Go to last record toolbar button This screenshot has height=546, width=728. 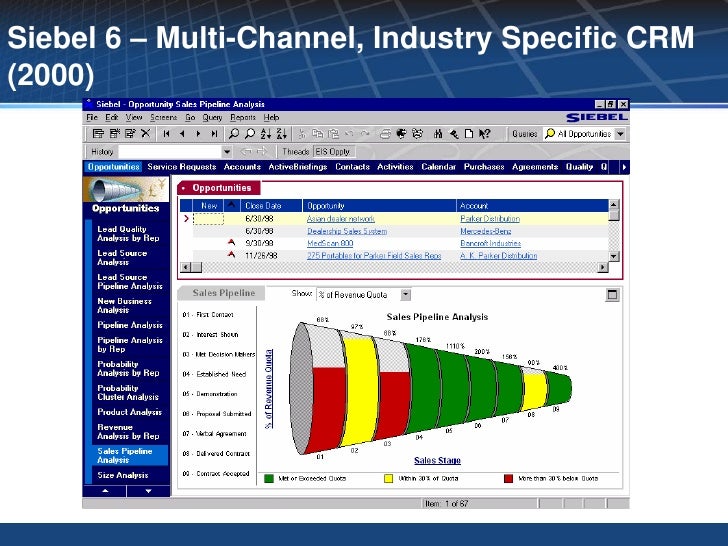tap(214, 133)
